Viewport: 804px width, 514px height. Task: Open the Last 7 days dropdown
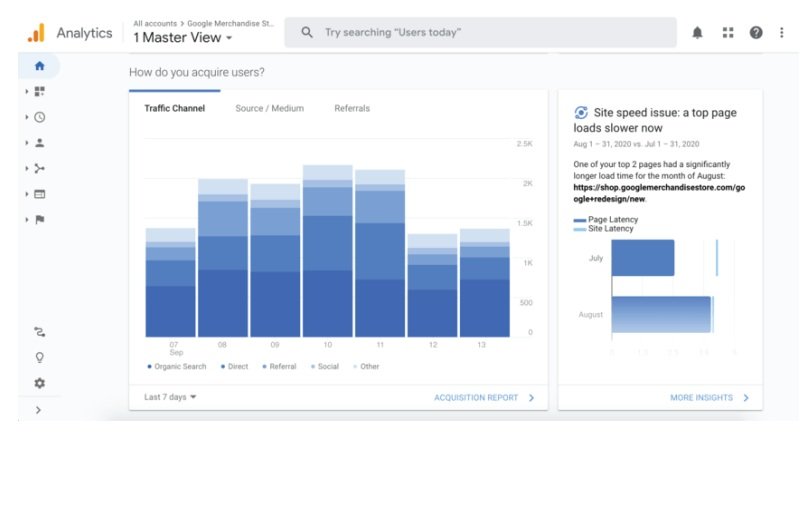pyautogui.click(x=170, y=397)
